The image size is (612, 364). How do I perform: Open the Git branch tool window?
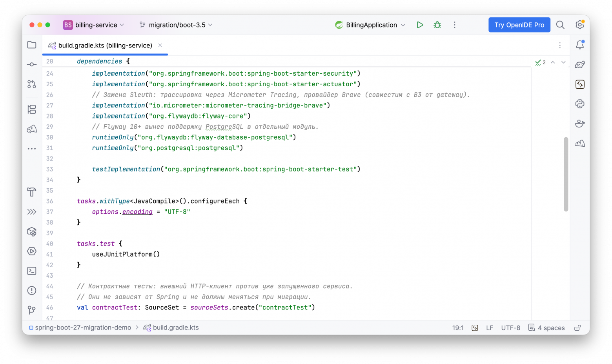[x=32, y=310]
